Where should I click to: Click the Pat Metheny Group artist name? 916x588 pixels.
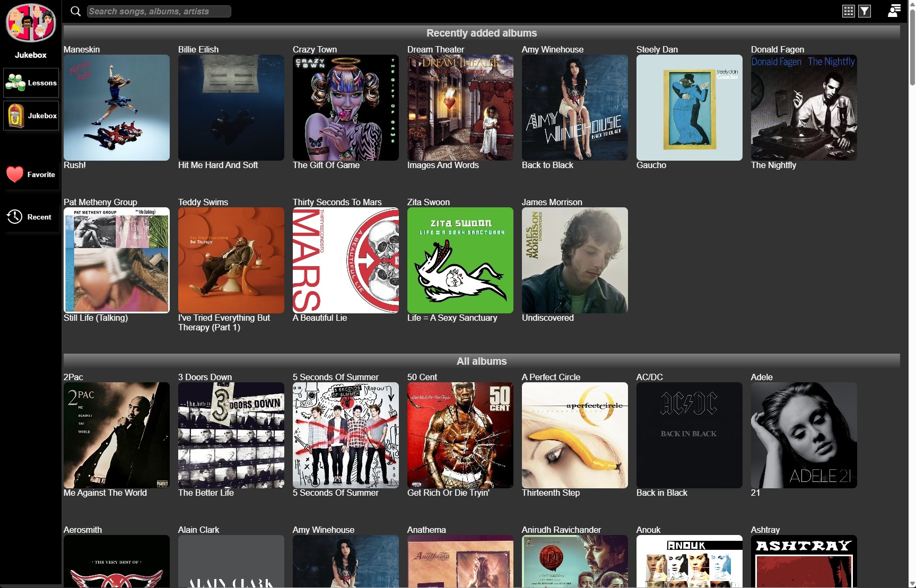click(100, 202)
